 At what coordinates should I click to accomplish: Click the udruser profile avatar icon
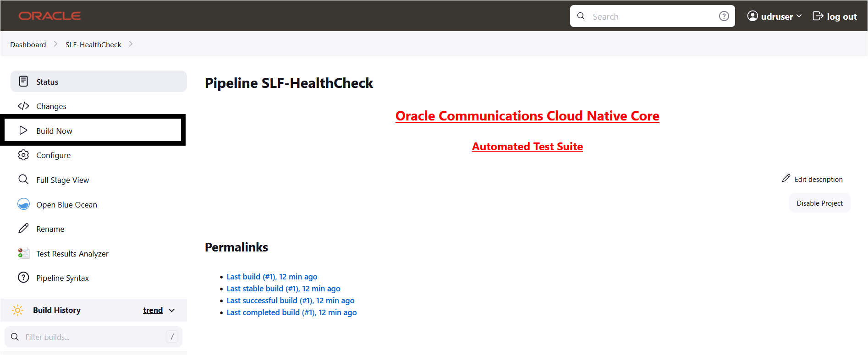click(753, 16)
